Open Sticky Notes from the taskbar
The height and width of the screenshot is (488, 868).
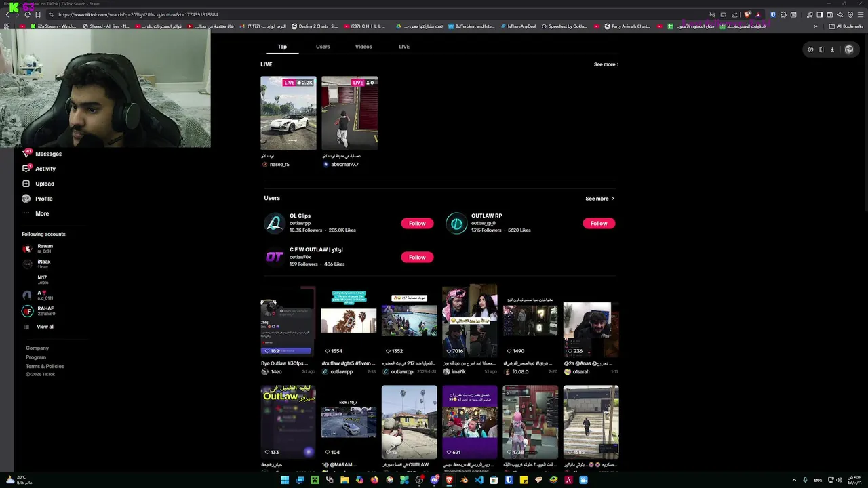(x=524, y=480)
